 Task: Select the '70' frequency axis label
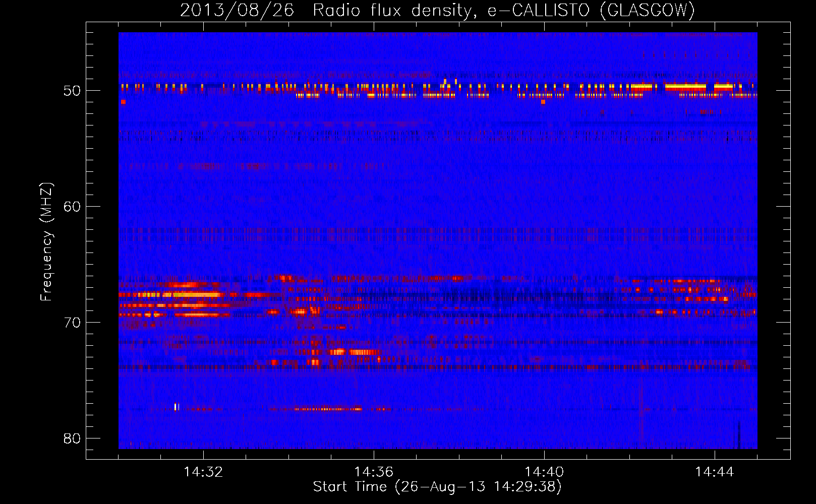[72, 323]
